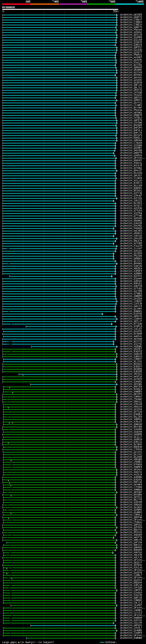Screen dimensions: 146x644
Task: Click hit label UniRef100_A6UT78
Action: click(131, 537)
